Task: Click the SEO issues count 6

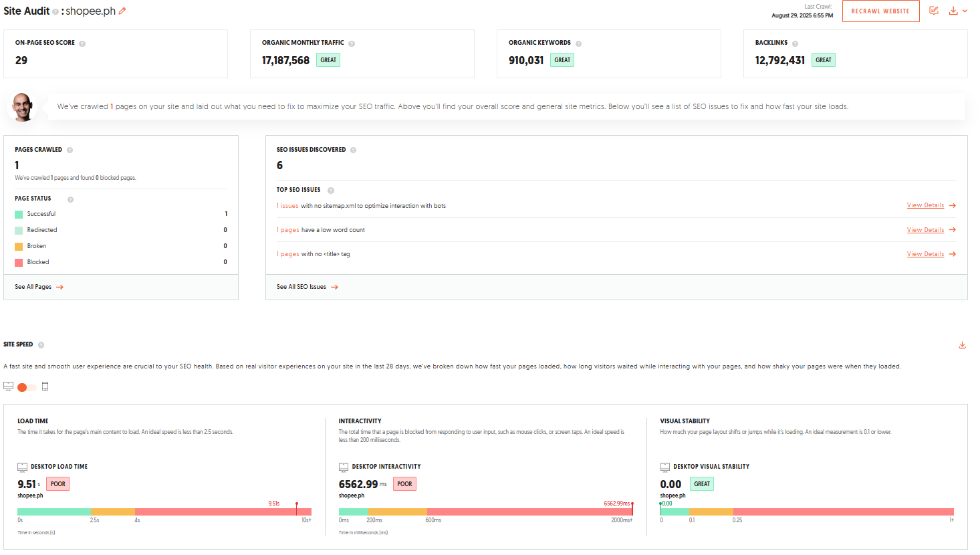Action: tap(279, 166)
